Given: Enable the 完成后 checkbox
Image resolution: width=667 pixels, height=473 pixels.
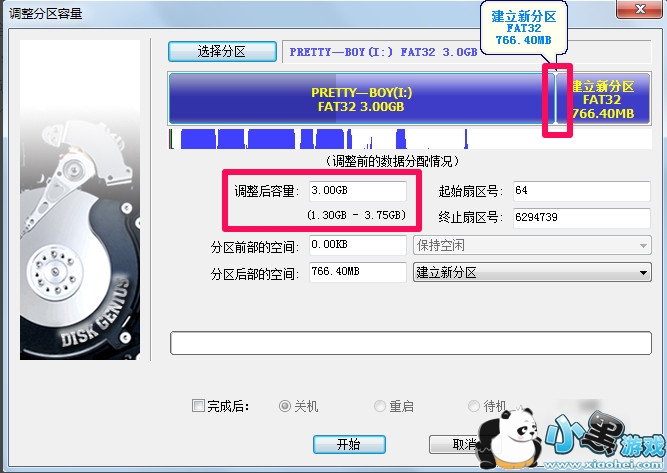Looking at the screenshot, I should [198, 405].
